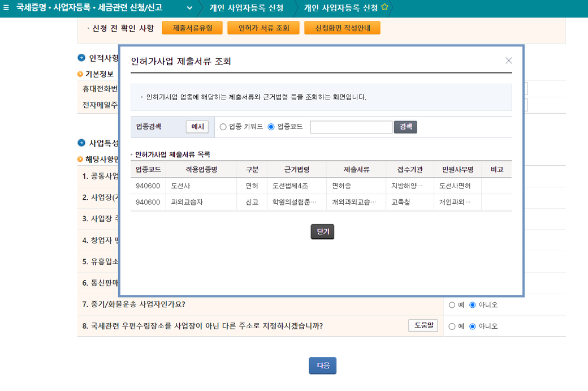Focus the 업종검색 text input field
The height and width of the screenshot is (391, 588).
click(351, 127)
